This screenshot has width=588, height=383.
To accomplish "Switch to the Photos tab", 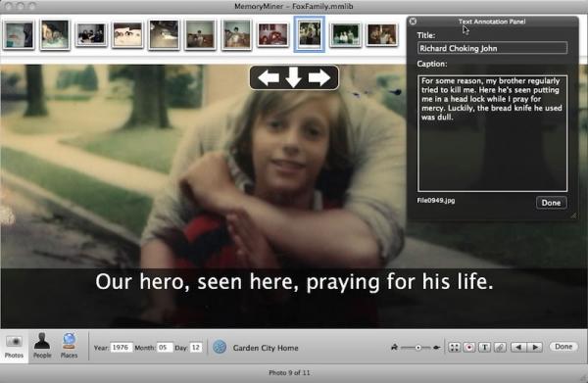I will pos(15,347).
